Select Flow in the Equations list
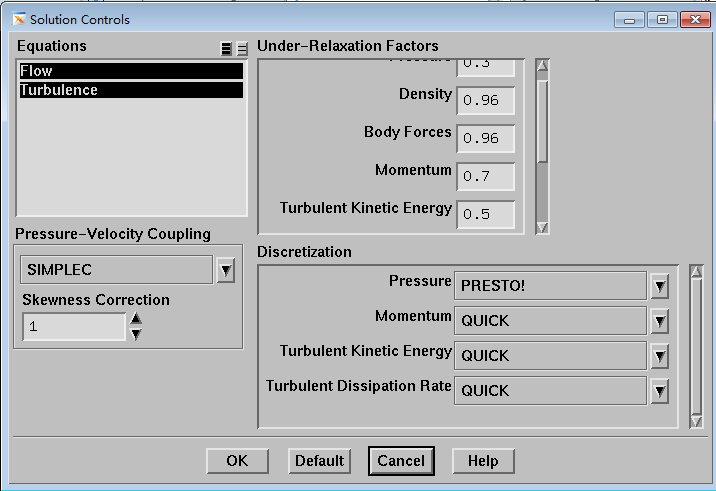Screen dimensions: 716x491 coord(130,71)
